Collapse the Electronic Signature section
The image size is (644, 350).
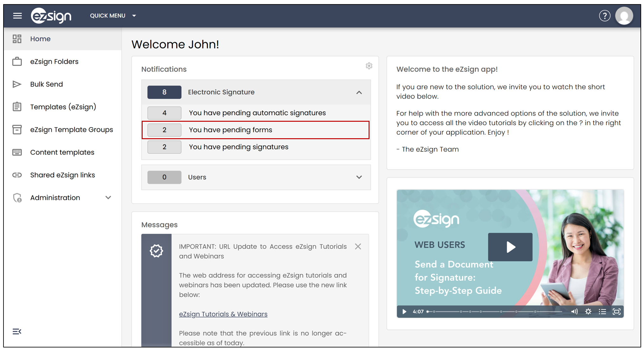pos(359,92)
